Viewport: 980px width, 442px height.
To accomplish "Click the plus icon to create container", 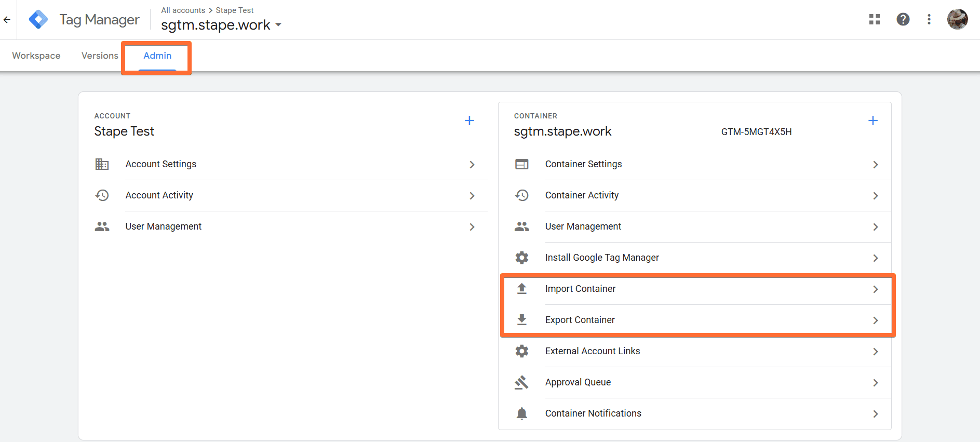I will coord(873,120).
